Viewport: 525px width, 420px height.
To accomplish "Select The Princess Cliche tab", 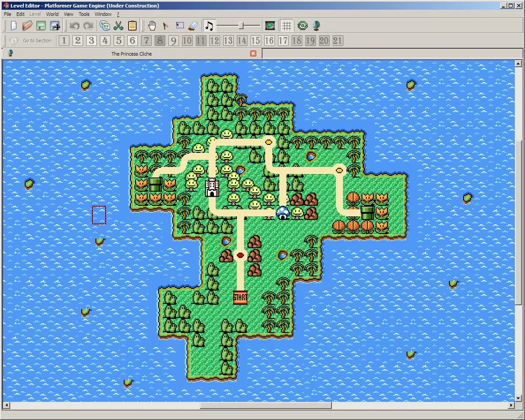I will 132,53.
